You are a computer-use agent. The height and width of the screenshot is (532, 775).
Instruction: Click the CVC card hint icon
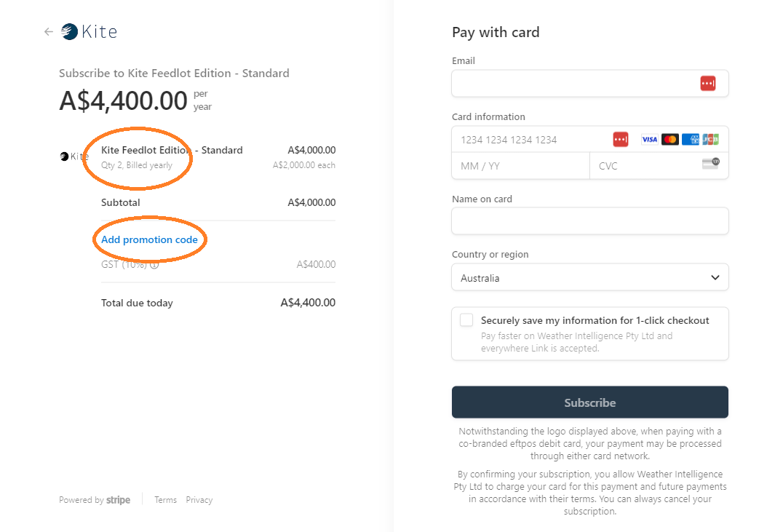(x=710, y=163)
